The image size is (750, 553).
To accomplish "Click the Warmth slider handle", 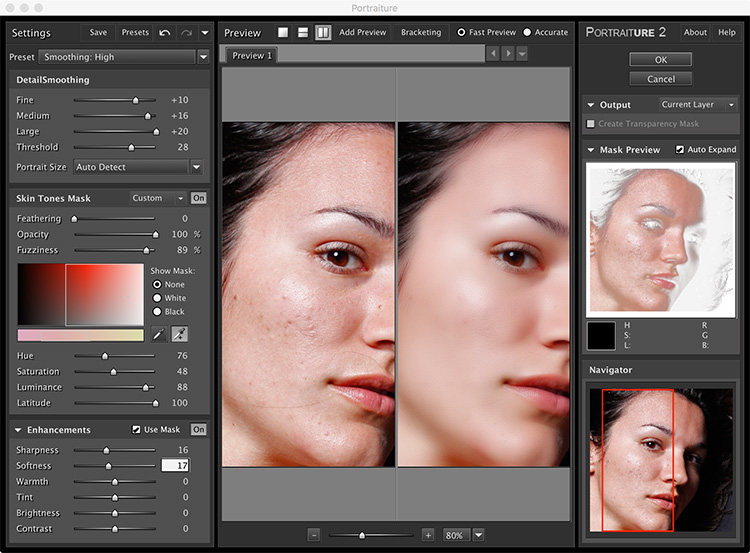I will click(115, 482).
